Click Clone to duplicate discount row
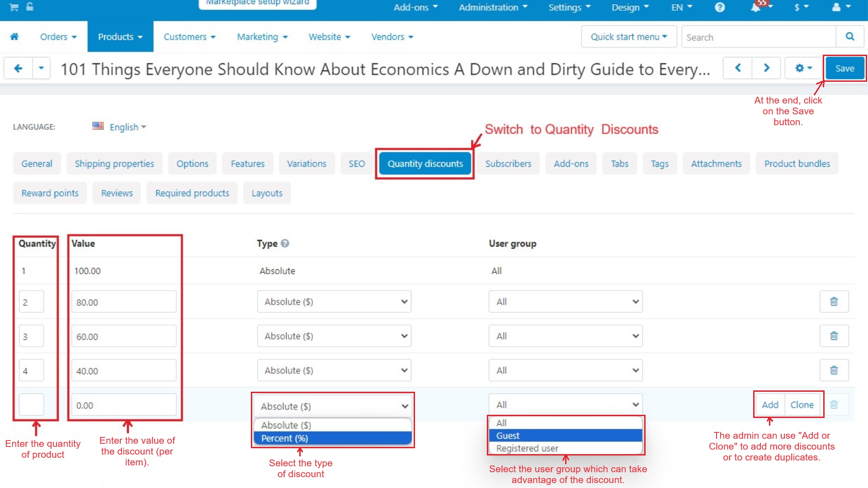The width and height of the screenshot is (868, 488). coord(802,405)
